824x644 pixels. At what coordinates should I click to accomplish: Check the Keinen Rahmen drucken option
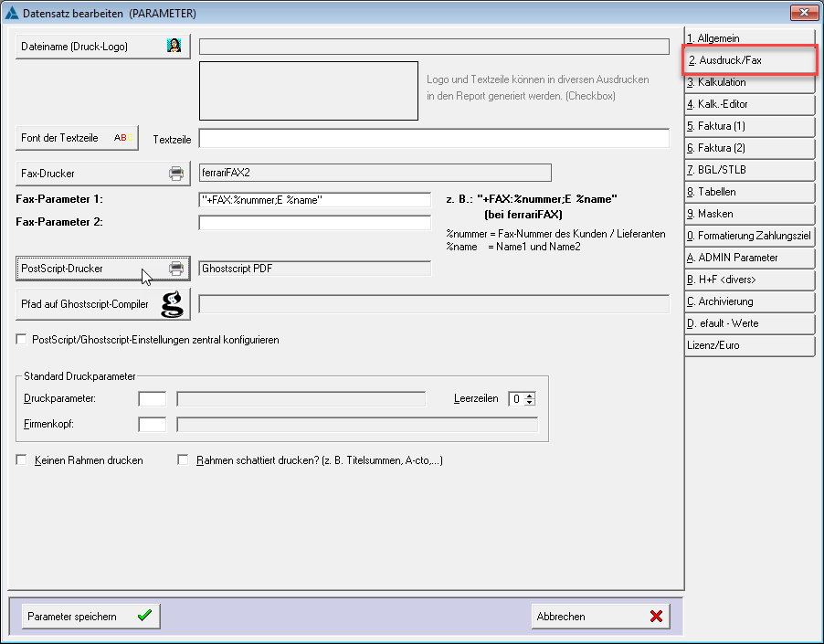click(x=21, y=460)
